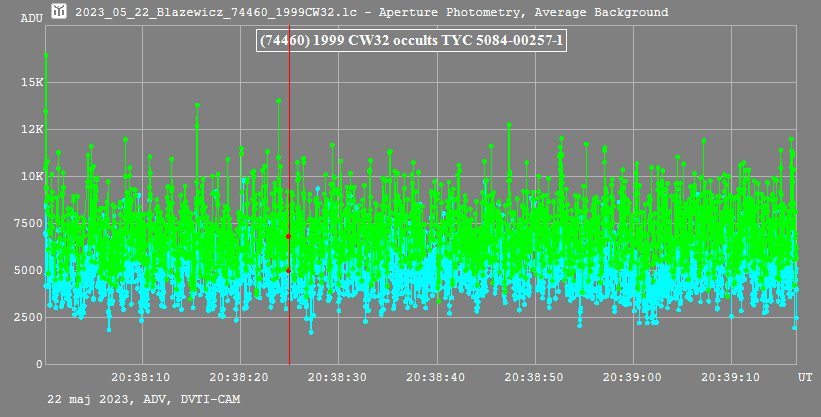Click the "20:38:10" time axis label
This screenshot has width=821, height=417.
[x=140, y=377]
